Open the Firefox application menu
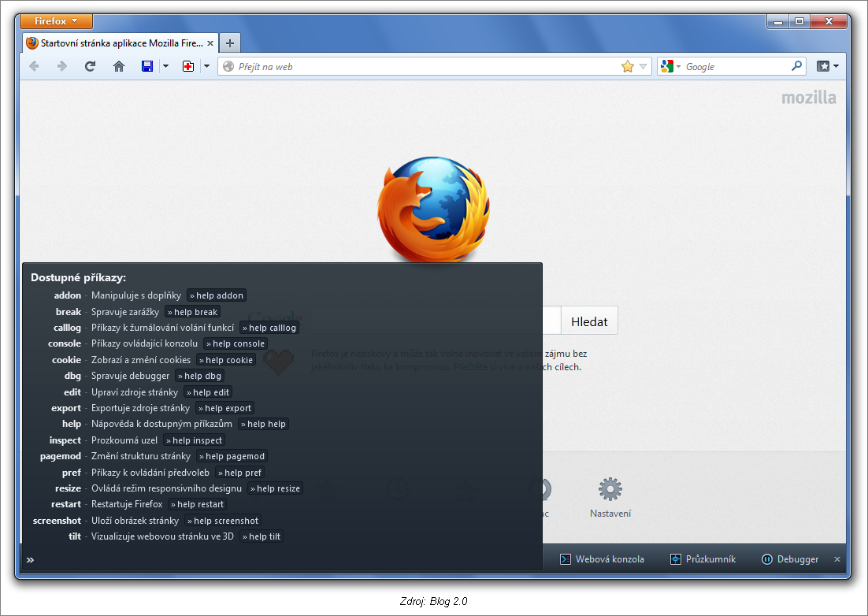Image resolution: width=868 pixels, height=616 pixels. (56, 21)
